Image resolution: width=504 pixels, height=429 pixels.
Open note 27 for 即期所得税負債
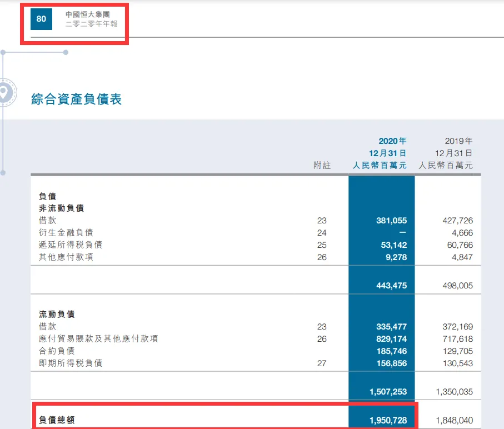322,363
